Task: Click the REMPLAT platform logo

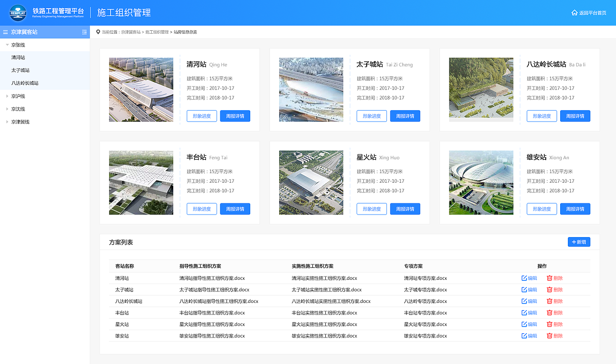Action: (x=17, y=13)
